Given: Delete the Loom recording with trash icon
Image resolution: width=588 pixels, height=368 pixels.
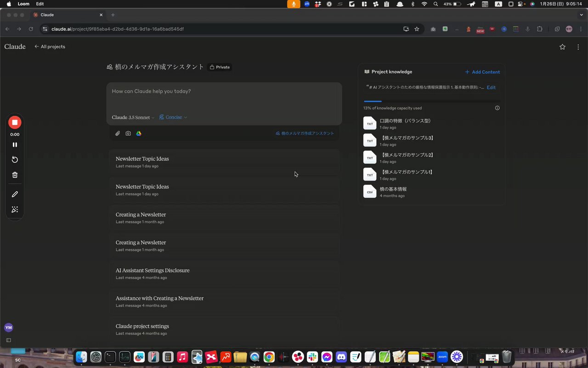Looking at the screenshot, I should coord(15,175).
